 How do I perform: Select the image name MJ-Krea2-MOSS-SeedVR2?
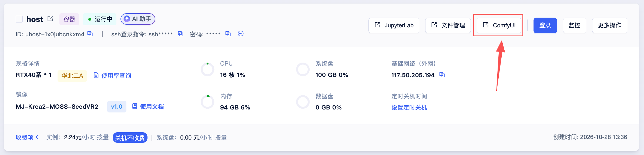click(x=57, y=107)
